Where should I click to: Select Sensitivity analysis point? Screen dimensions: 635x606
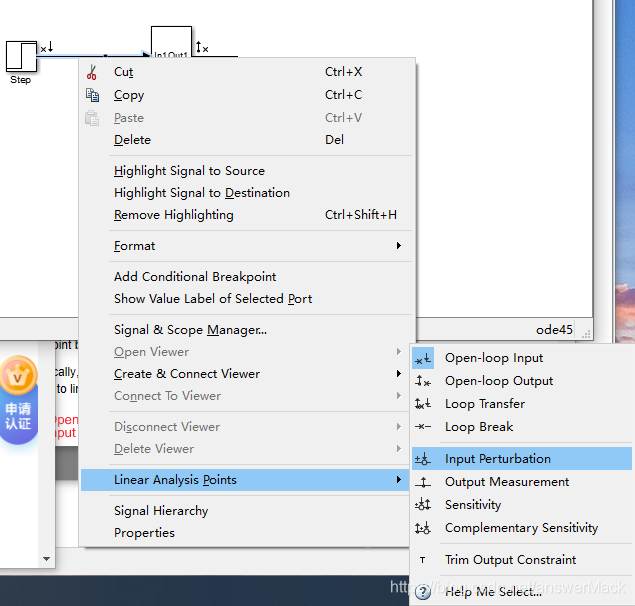(x=522, y=505)
